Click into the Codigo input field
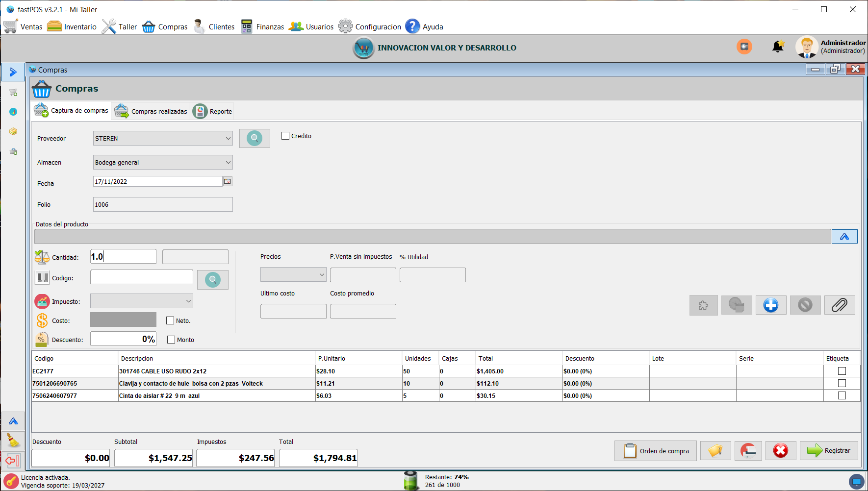 tap(141, 277)
